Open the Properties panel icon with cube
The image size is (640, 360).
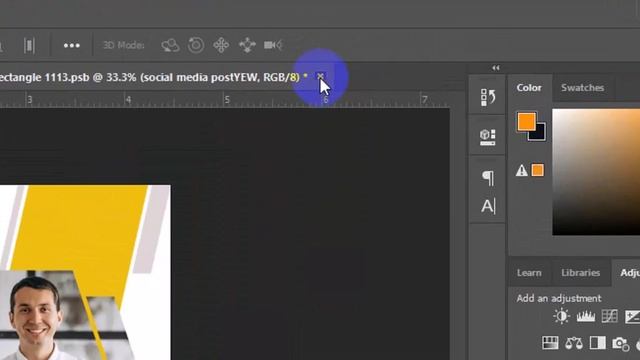click(x=488, y=137)
